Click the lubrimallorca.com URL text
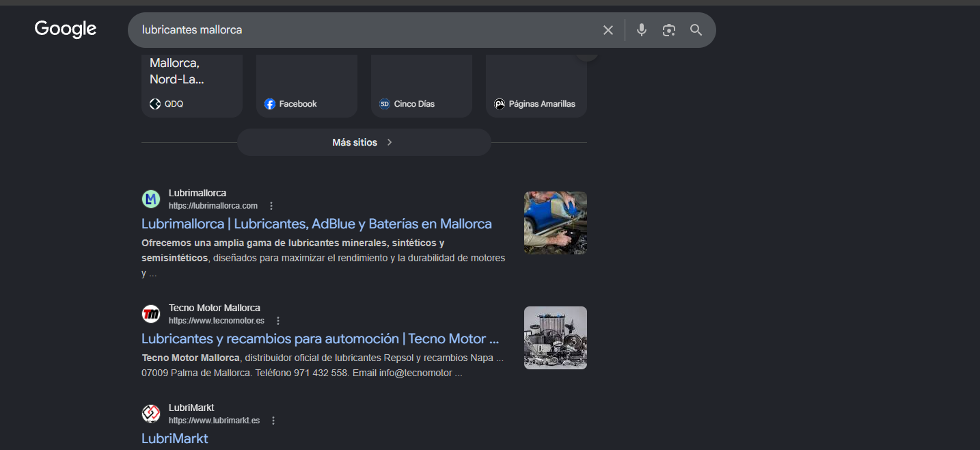Viewport: 980px width, 450px height. 213,206
